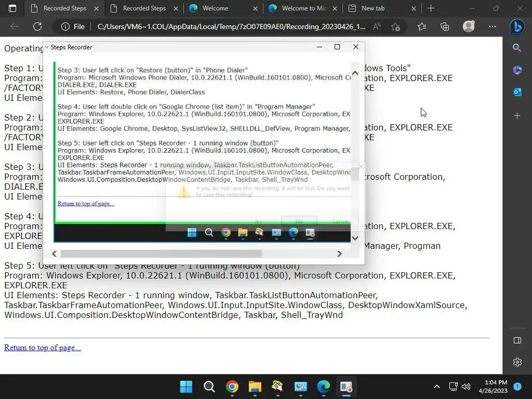Viewport: 532px width, 399px height.
Task: Click the horizontal scrollbar thumb in Steps Recorder
Action: [x=161, y=254]
